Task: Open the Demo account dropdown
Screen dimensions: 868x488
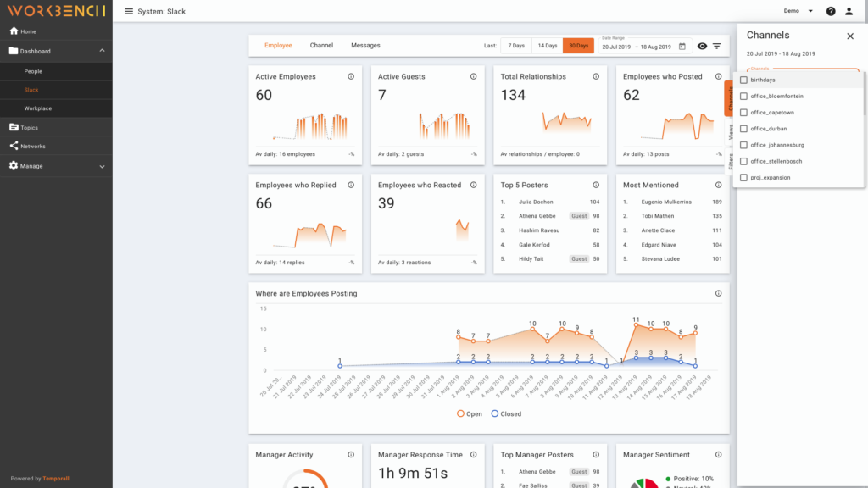Action: point(798,11)
